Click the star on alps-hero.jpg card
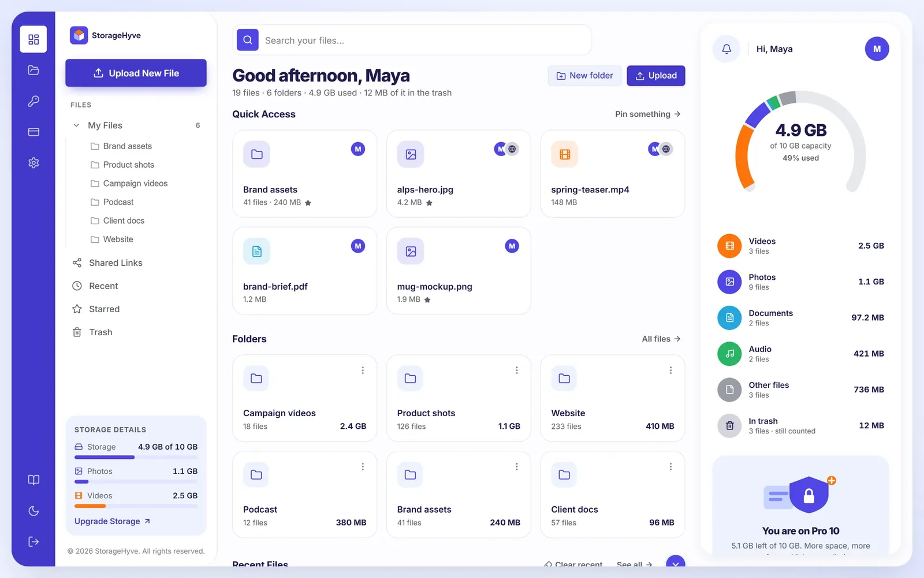The image size is (924, 578). 429,203
